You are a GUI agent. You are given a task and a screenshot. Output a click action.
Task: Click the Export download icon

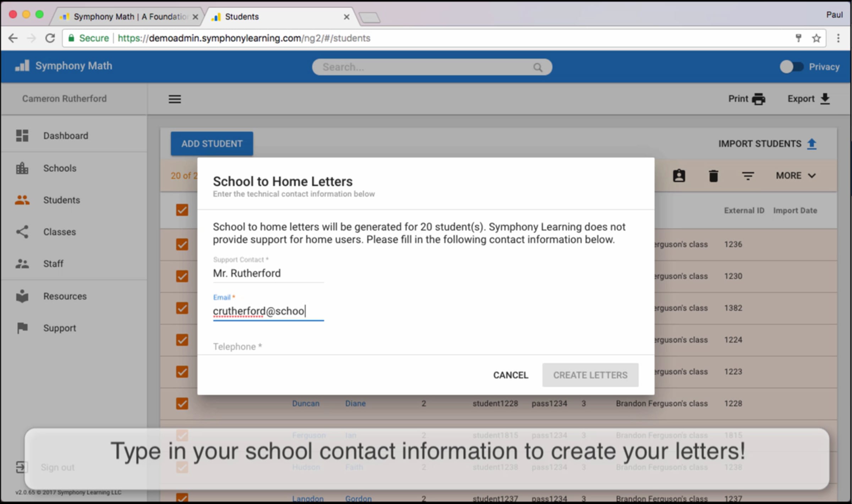click(x=825, y=99)
